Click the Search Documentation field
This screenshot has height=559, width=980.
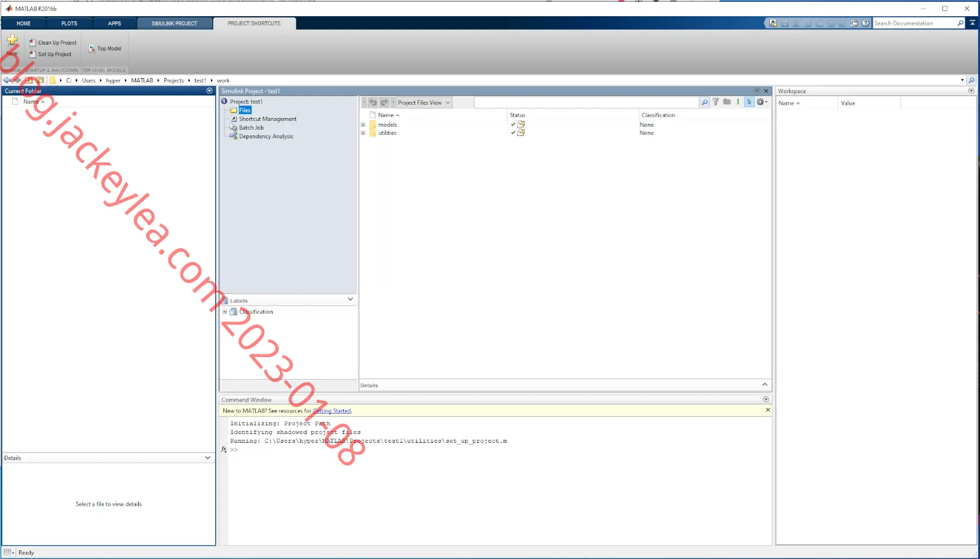[915, 23]
